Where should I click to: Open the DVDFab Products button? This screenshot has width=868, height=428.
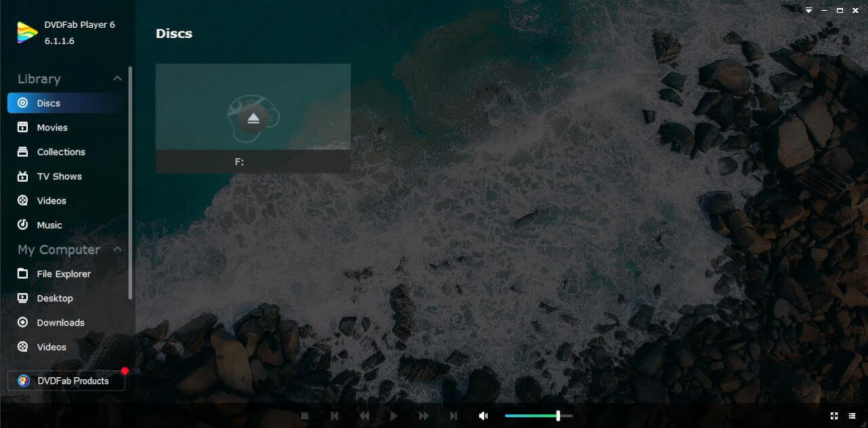click(66, 381)
